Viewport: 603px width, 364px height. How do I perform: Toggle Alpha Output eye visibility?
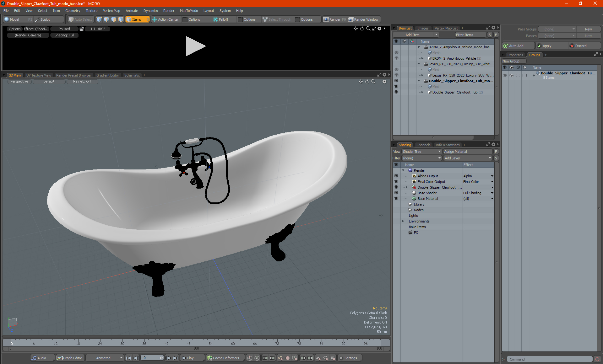396,176
